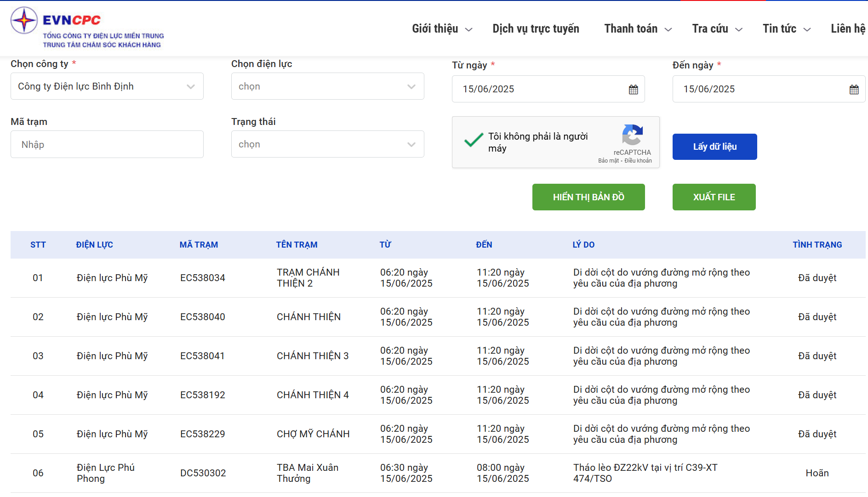The width and height of the screenshot is (868, 497).
Task: Click the XUẤT FILE button
Action: 714,197
